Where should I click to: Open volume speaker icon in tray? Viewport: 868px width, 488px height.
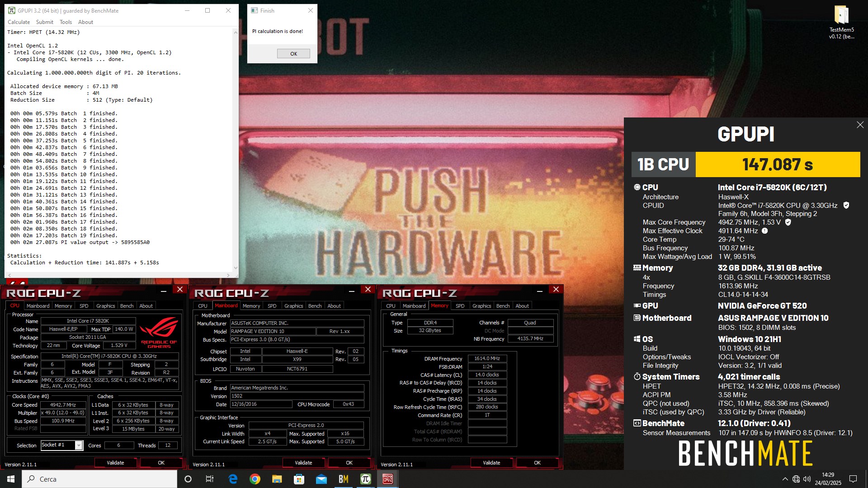point(807,479)
